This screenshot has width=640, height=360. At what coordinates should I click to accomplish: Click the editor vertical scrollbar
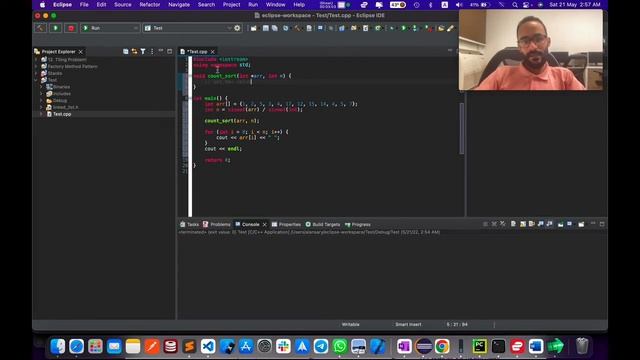462,129
